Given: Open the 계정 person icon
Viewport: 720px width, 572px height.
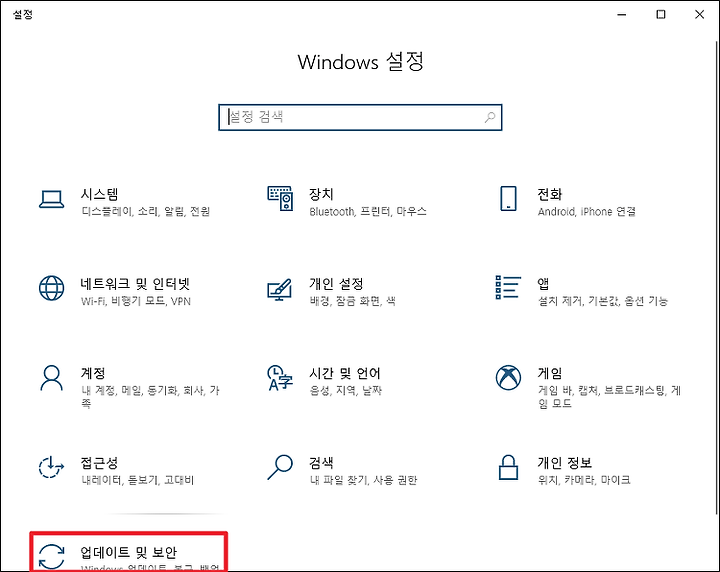Looking at the screenshot, I should coord(51,378).
